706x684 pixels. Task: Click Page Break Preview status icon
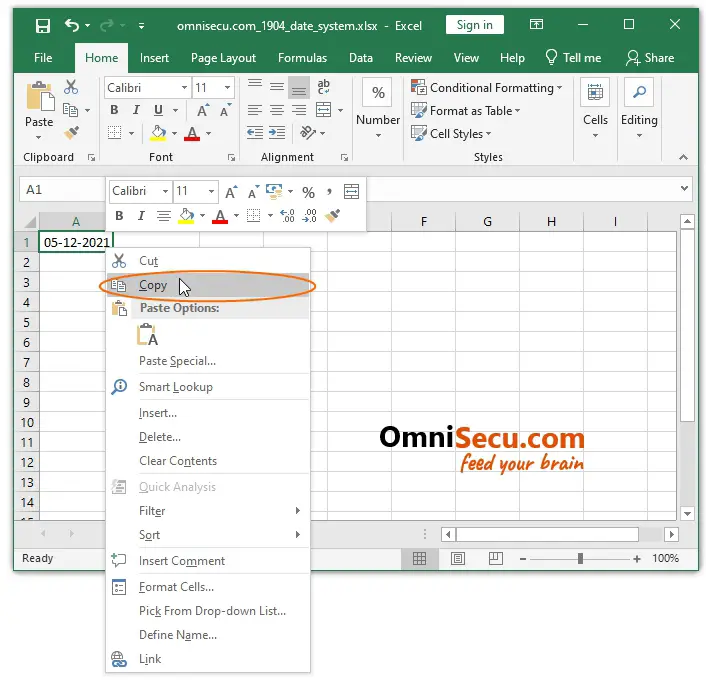tap(496, 559)
